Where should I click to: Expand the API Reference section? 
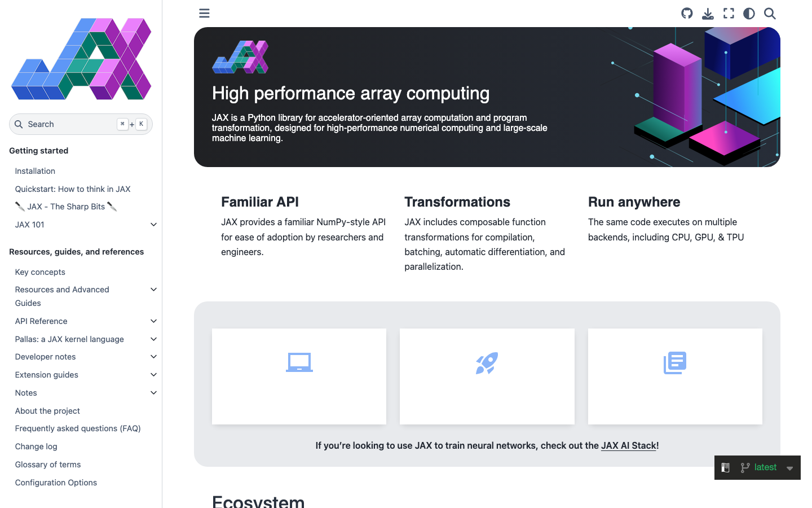[x=153, y=321]
